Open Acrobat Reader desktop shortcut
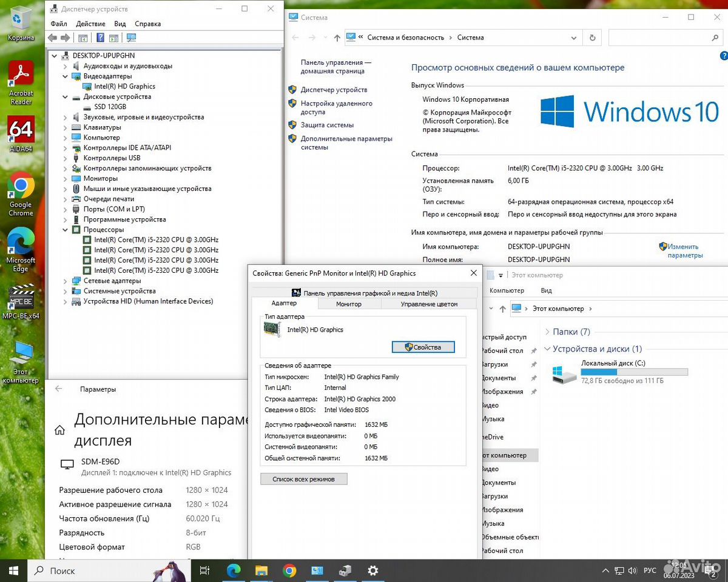The height and width of the screenshot is (582, 728). 21,82
